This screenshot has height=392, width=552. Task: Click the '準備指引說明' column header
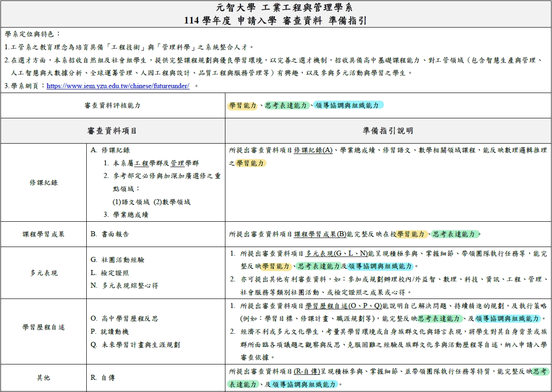pos(388,131)
